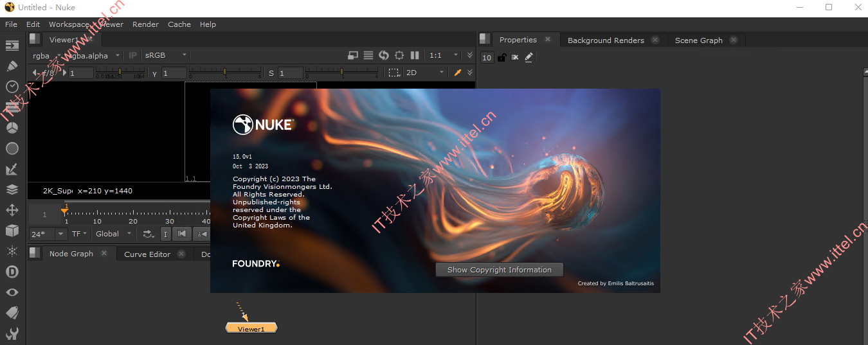Open the TF timeline display dropdown
This screenshot has width=868, height=345.
click(x=80, y=234)
